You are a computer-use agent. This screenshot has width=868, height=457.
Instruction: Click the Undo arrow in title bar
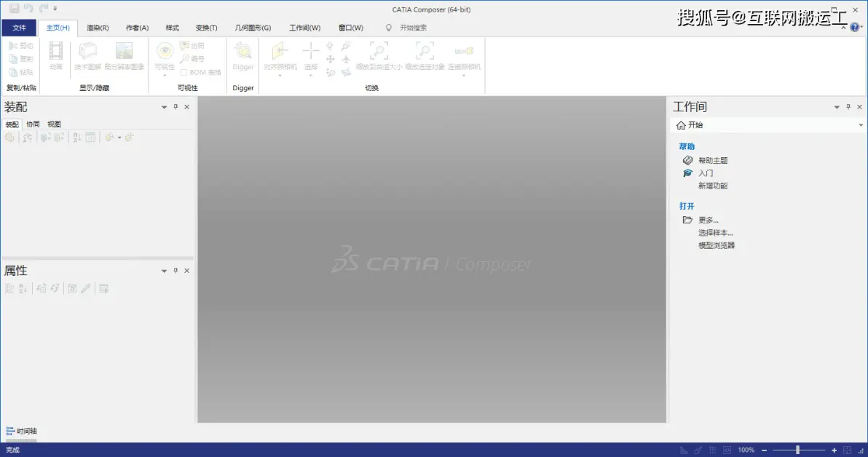(x=29, y=8)
